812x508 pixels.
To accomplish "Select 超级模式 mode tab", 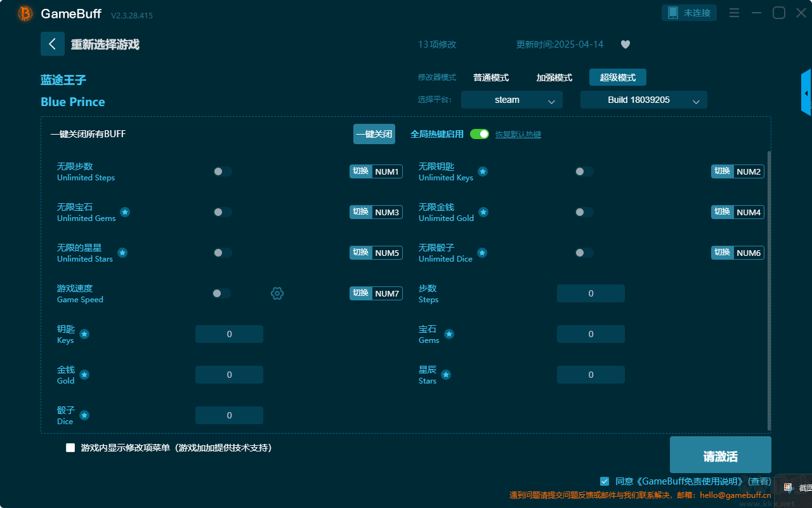I will tap(618, 77).
